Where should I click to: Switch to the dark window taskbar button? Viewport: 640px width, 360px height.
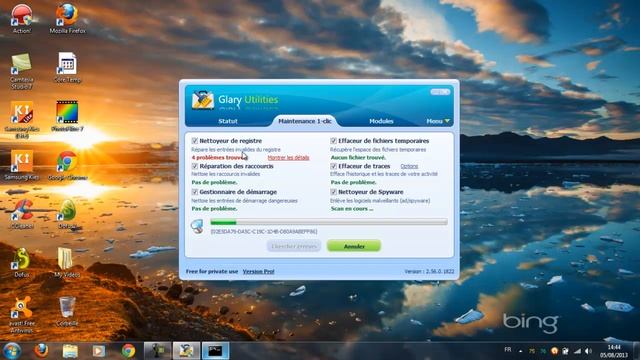click(x=216, y=351)
